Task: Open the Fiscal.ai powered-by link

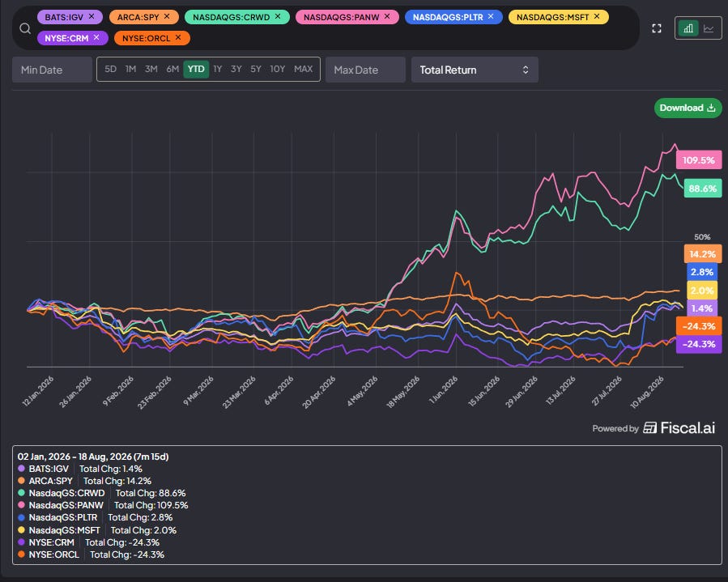Action: pyautogui.click(x=679, y=428)
